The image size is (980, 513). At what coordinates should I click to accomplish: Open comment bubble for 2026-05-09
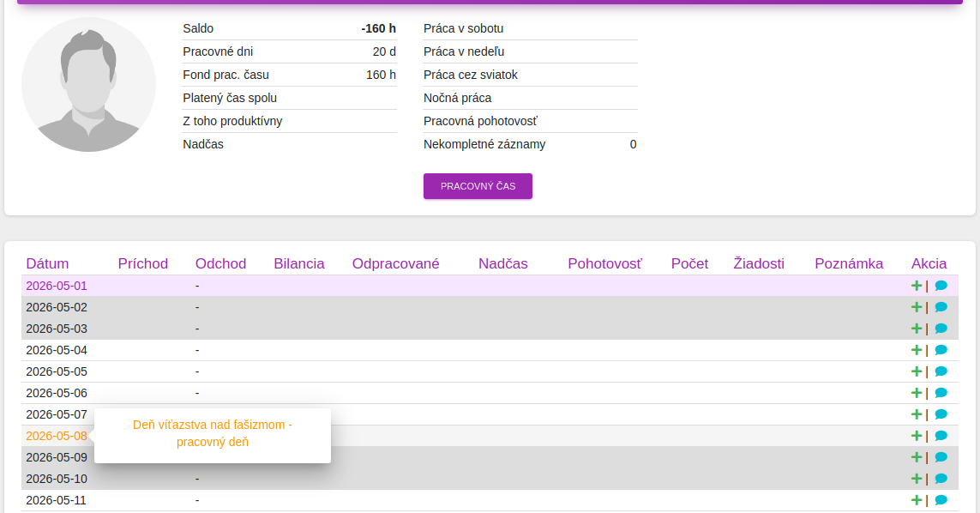click(x=941, y=457)
